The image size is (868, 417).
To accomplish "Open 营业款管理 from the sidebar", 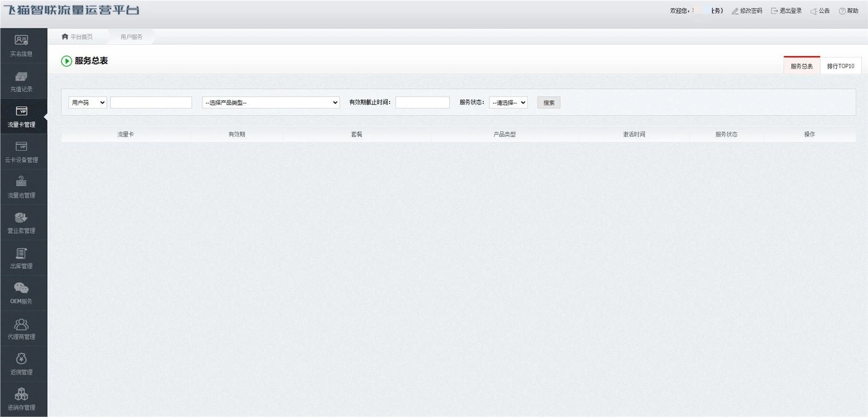I will pos(21,222).
